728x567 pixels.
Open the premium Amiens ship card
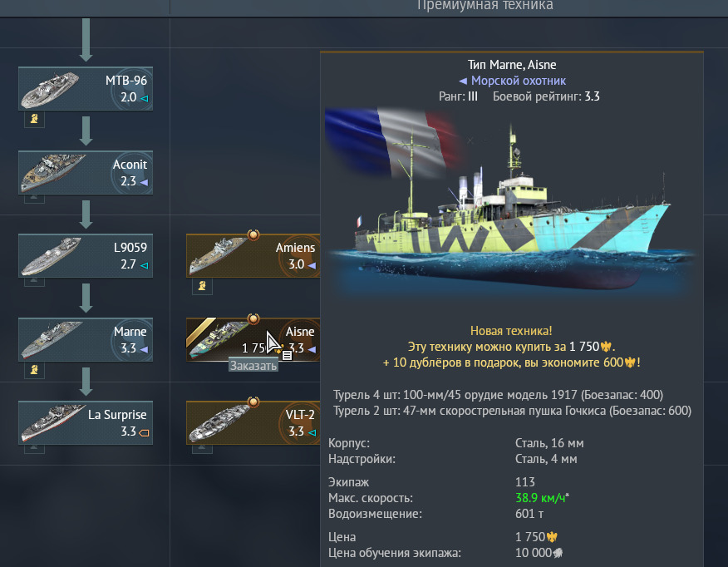[253, 255]
